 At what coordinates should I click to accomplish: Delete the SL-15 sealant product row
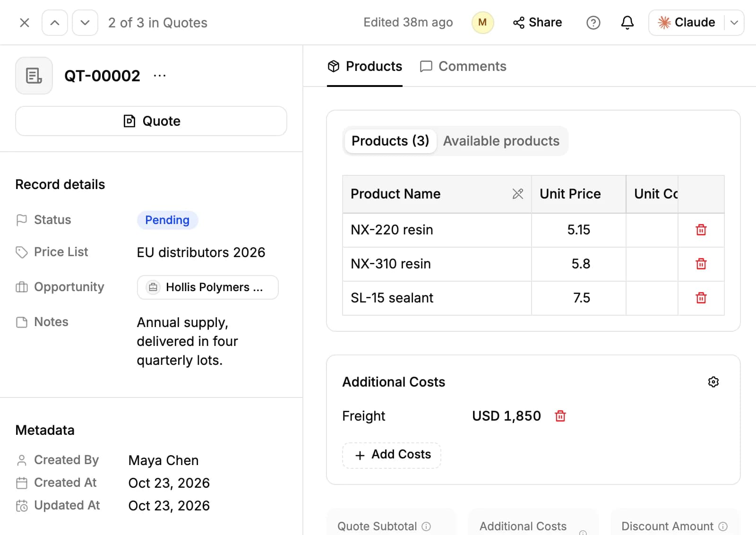tap(701, 298)
